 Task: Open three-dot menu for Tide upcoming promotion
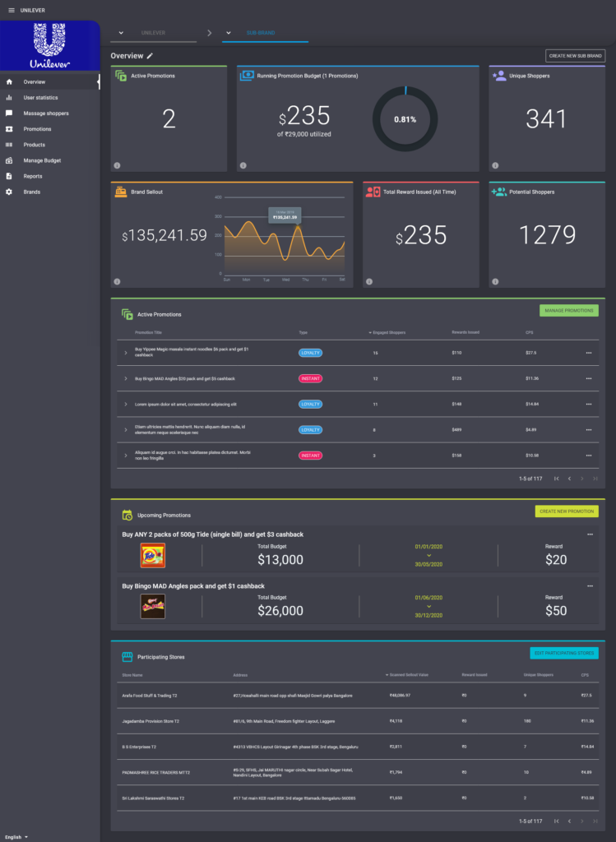click(x=590, y=534)
